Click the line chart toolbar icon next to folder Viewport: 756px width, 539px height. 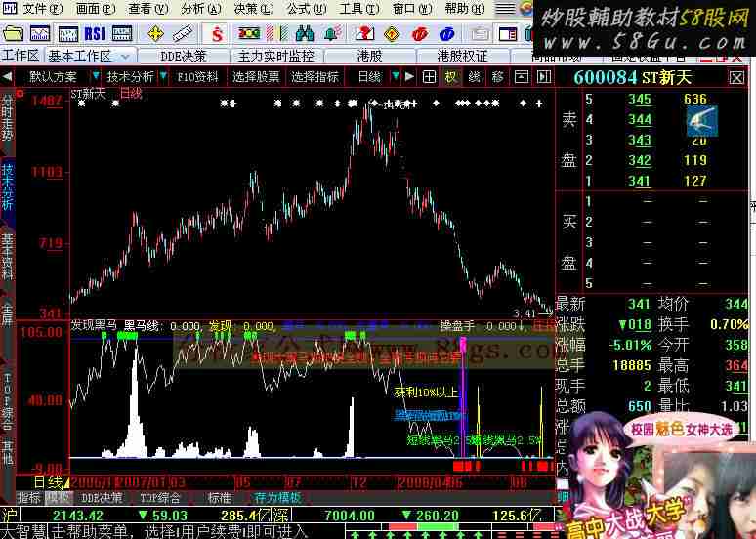[x=40, y=34]
